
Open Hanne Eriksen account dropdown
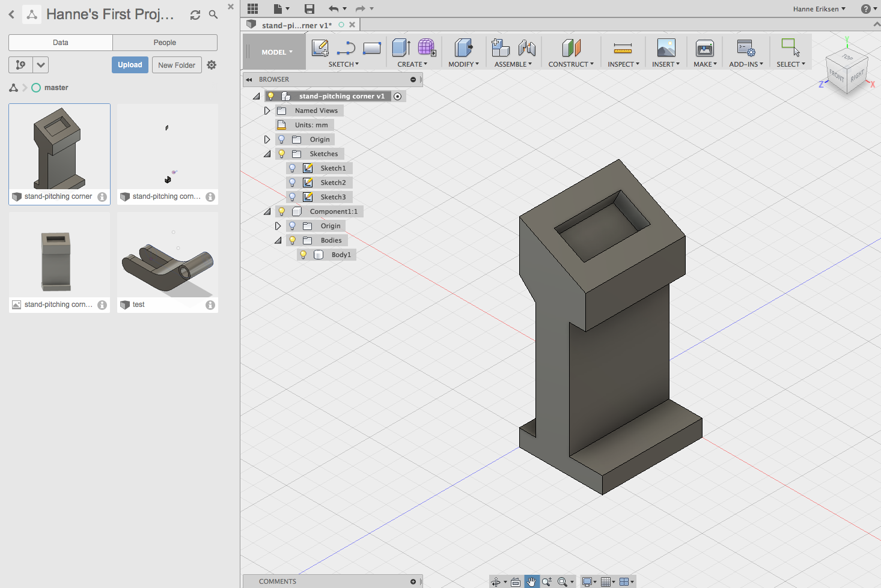click(819, 9)
